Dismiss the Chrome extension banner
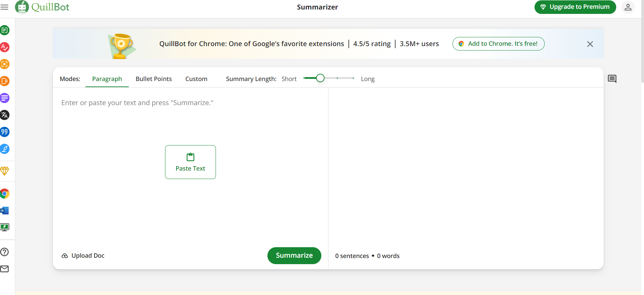Image resolution: width=644 pixels, height=295 pixels. 590,44
